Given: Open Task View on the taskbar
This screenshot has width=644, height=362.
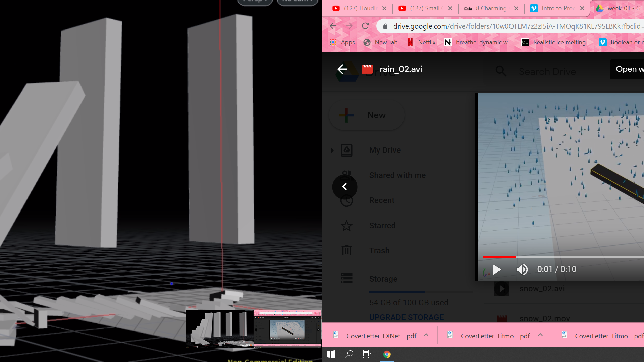Looking at the screenshot, I should pos(367,354).
